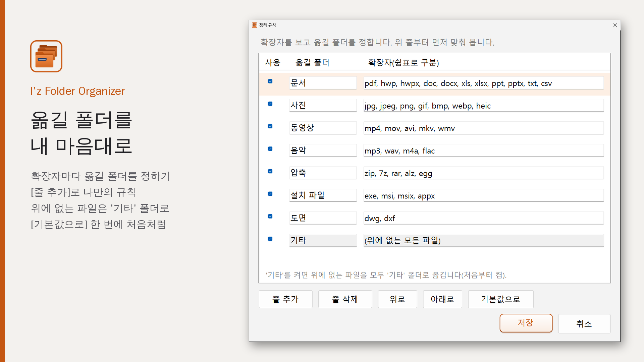
Task: Click the mp3, wav, m4a extensions field
Action: [x=483, y=150]
